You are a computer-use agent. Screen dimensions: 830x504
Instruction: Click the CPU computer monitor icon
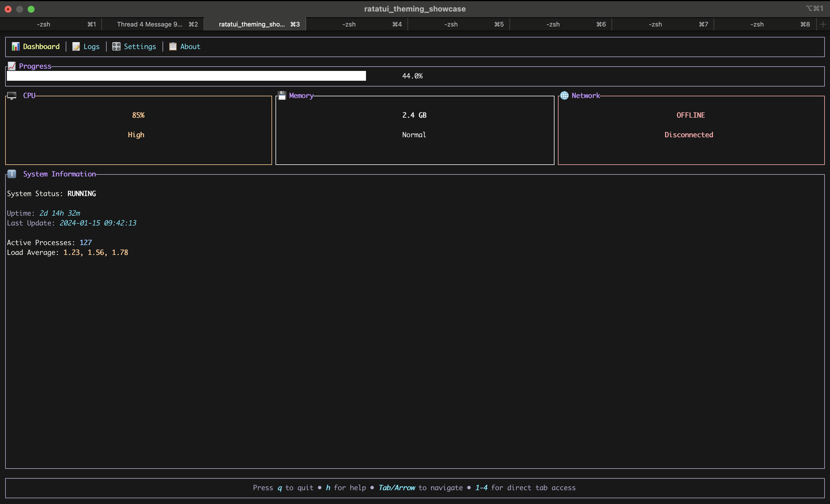click(12, 96)
